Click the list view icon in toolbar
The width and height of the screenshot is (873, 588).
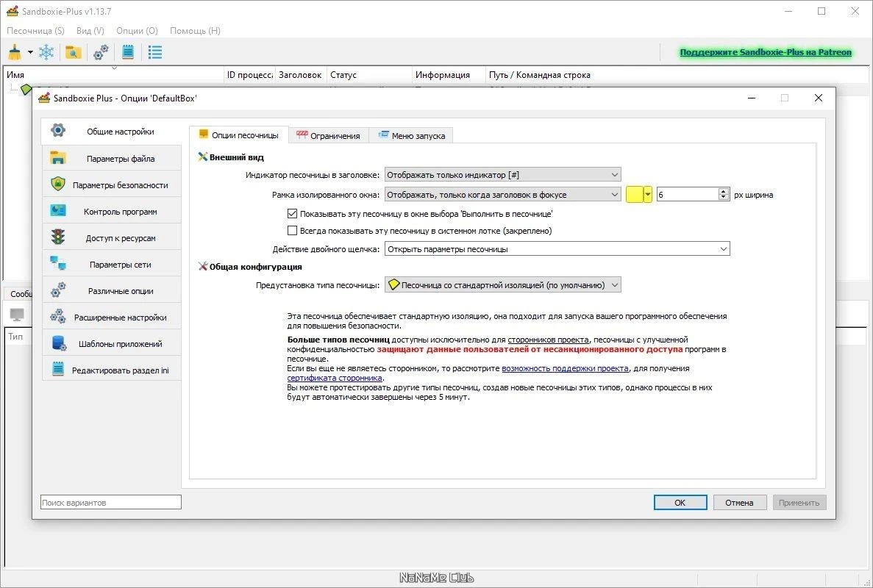tap(154, 52)
